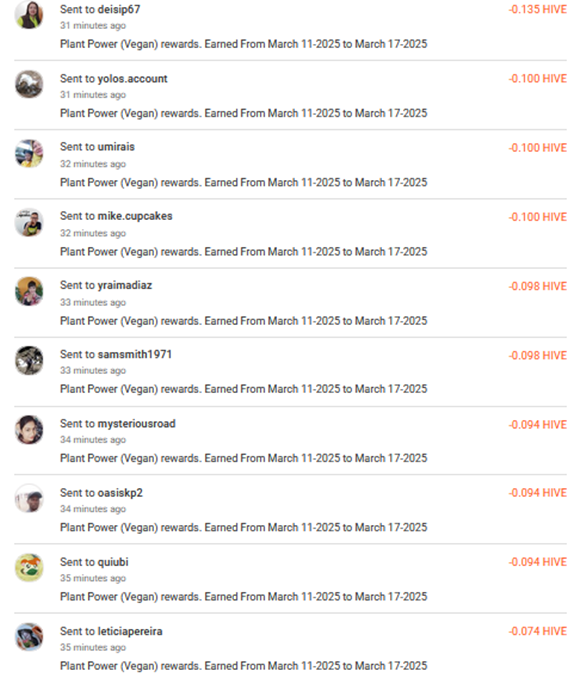567x677 pixels.
Task: Go to oasiskp2 username link
Action: [120, 493]
